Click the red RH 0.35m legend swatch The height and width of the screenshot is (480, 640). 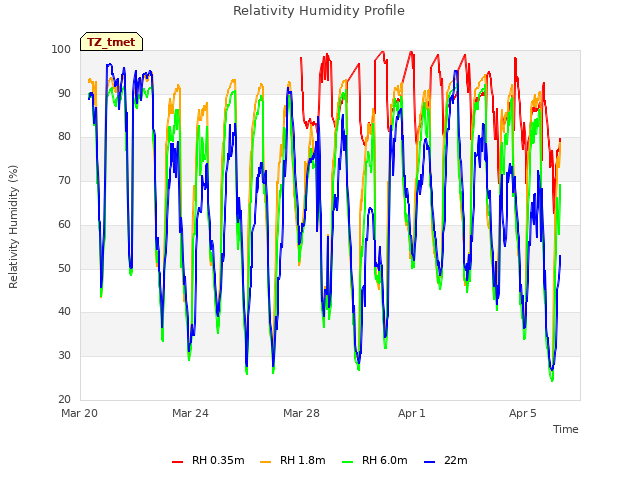pos(178,462)
